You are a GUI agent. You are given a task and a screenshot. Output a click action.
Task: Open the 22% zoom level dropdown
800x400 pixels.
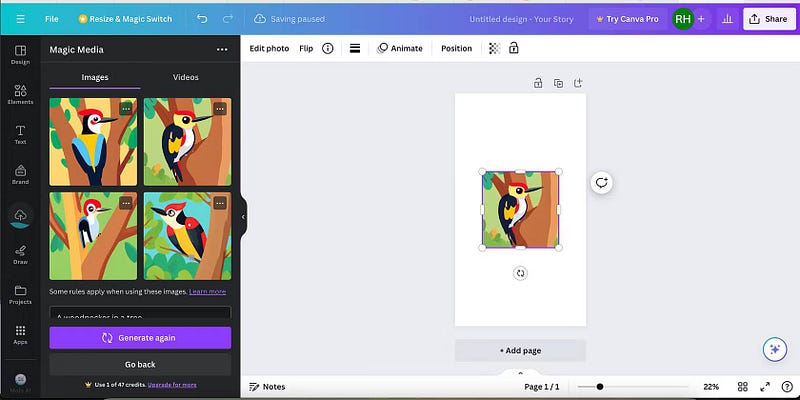click(x=711, y=387)
